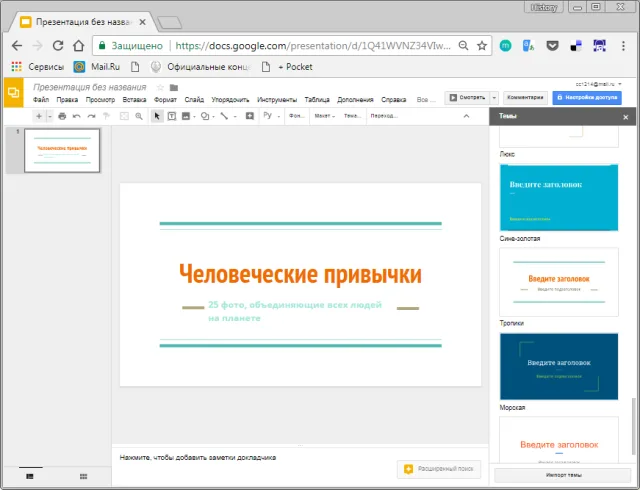Open the new slide layout dropdown arrow

pos(49,116)
